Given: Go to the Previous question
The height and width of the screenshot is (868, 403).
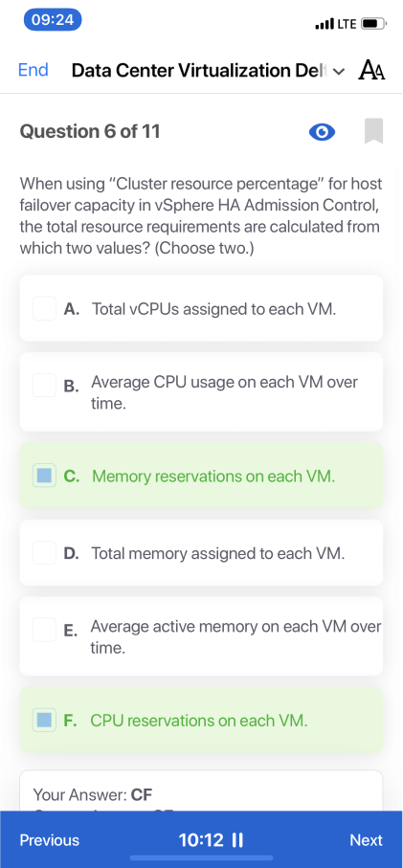Looking at the screenshot, I should tap(49, 840).
